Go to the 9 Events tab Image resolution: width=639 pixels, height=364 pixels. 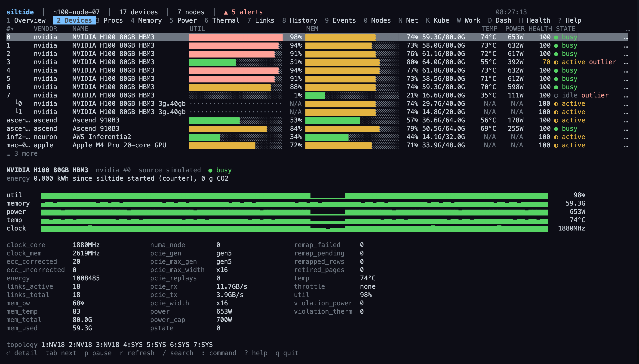340,20
